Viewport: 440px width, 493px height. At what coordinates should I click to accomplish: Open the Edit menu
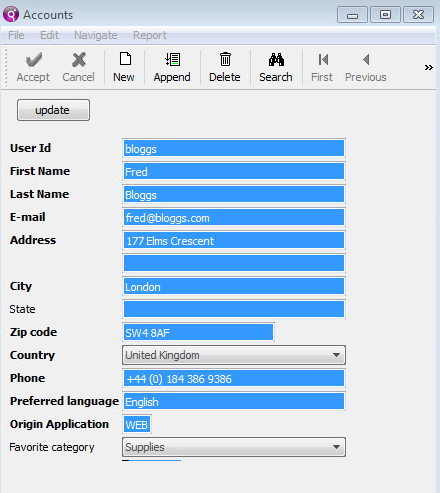tap(49, 35)
